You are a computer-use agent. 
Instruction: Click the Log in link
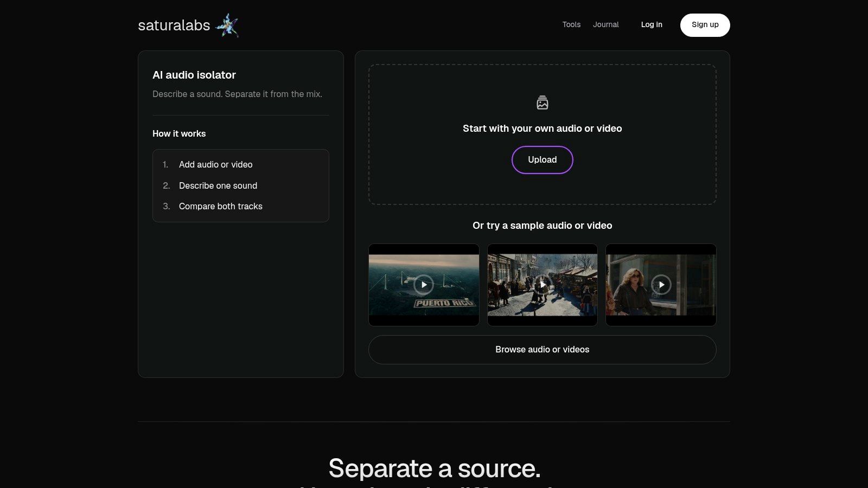point(652,25)
